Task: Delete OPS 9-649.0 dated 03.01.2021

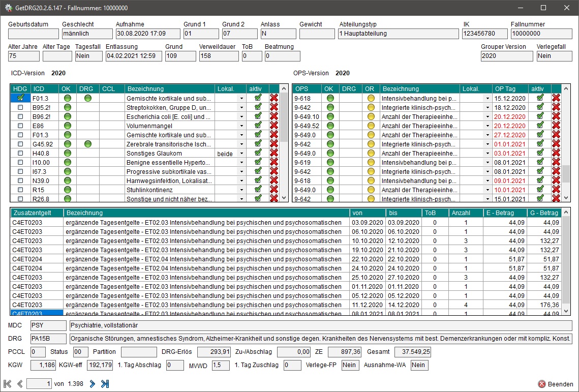Action: 556,153
